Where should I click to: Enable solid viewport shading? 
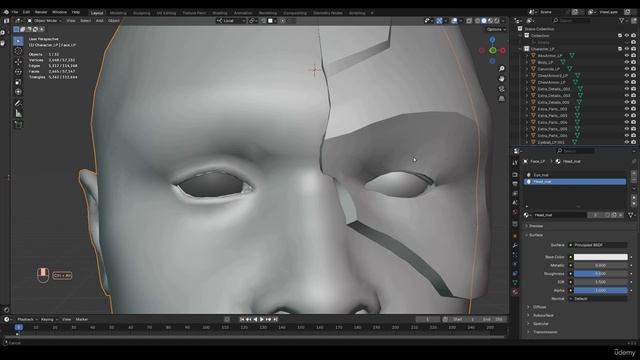(484, 20)
